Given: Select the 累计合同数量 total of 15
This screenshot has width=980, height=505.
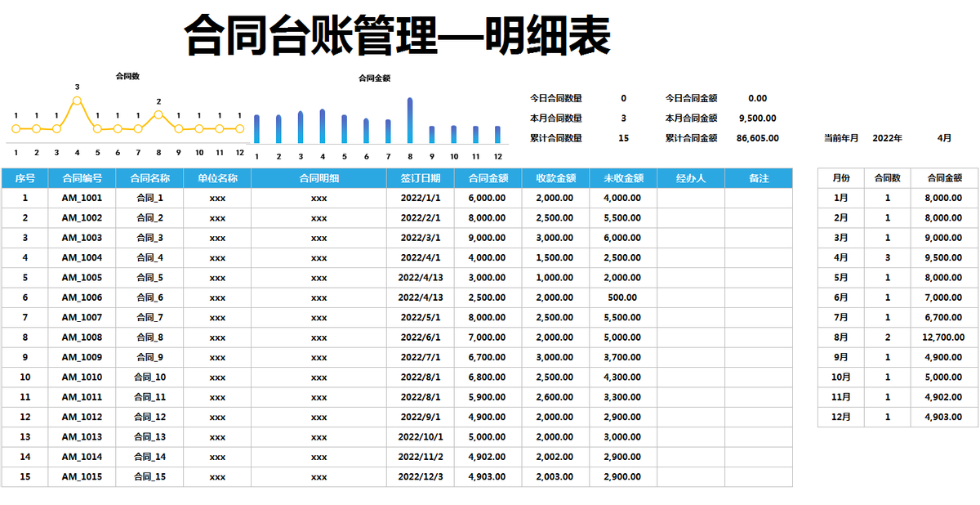Looking at the screenshot, I should 623,137.
